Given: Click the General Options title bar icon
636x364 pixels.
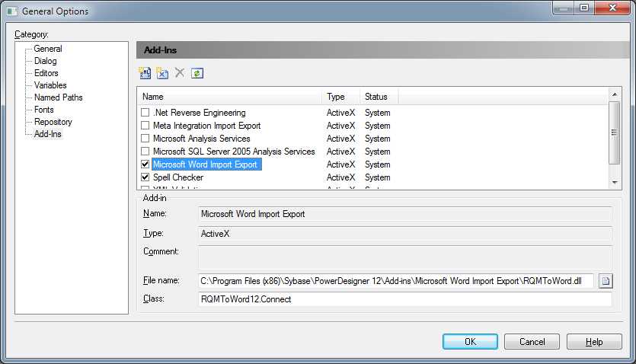Looking at the screenshot, I should [x=12, y=11].
